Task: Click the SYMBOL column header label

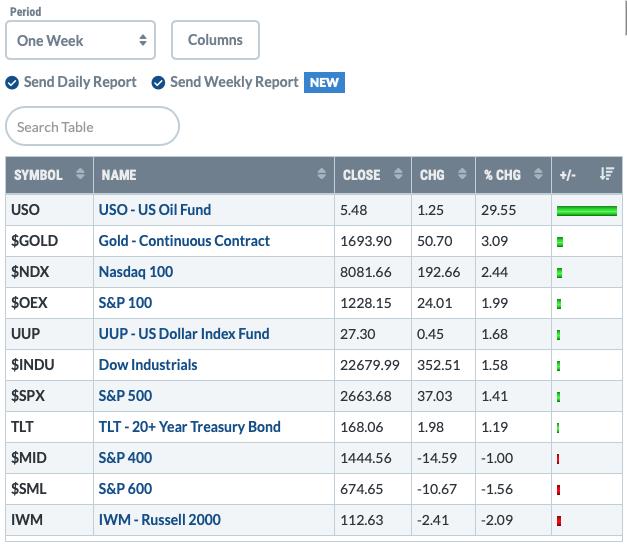Action: (x=38, y=175)
